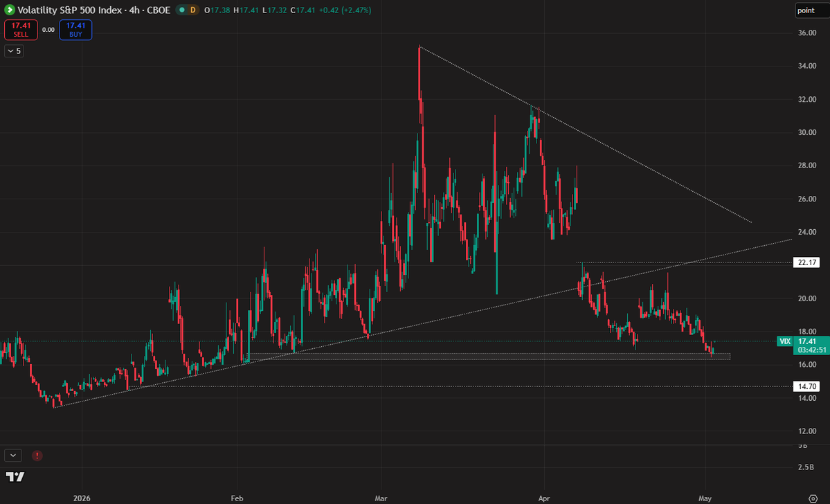Collapse the volume pane with chevron button
Image resolution: width=830 pixels, height=504 pixels.
[x=13, y=456]
